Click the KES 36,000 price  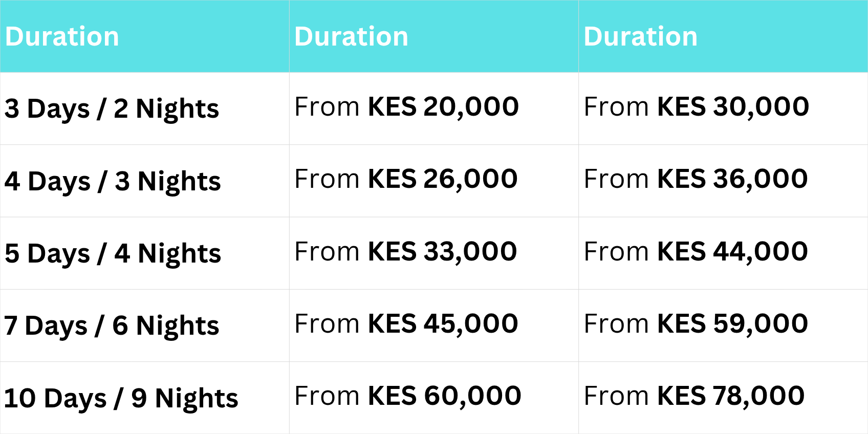click(732, 179)
